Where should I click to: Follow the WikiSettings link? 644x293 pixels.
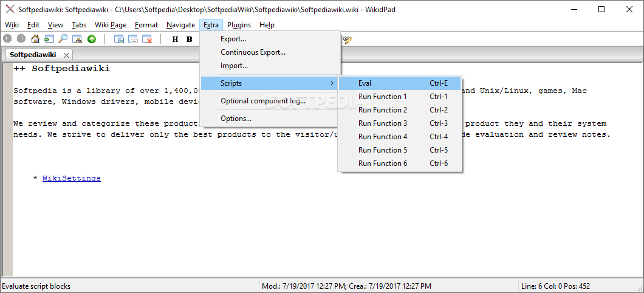(x=72, y=178)
